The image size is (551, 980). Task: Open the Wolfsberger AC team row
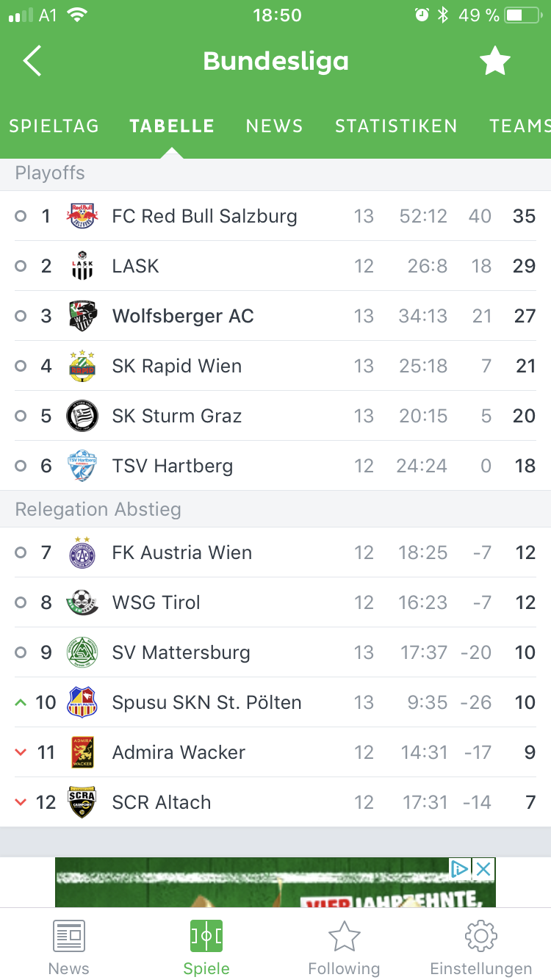point(275,316)
